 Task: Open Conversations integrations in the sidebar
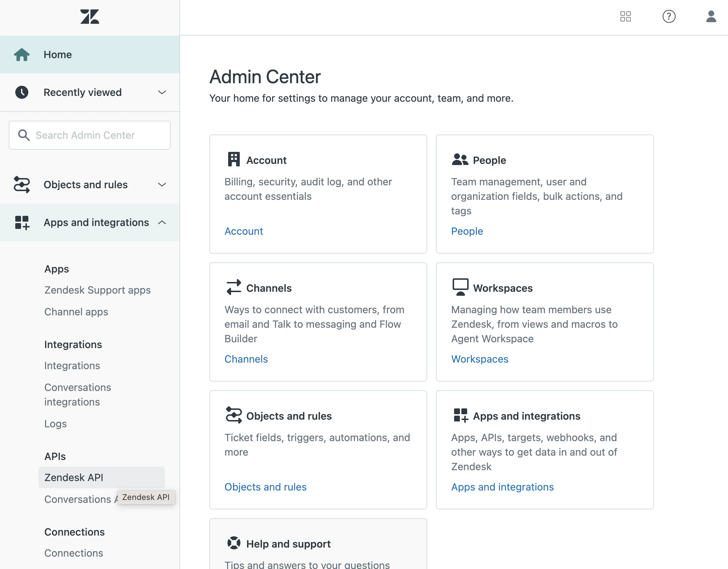click(x=77, y=395)
